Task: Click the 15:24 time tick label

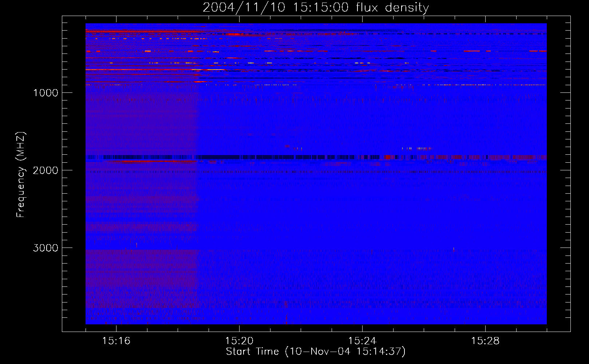Action: click(x=362, y=341)
